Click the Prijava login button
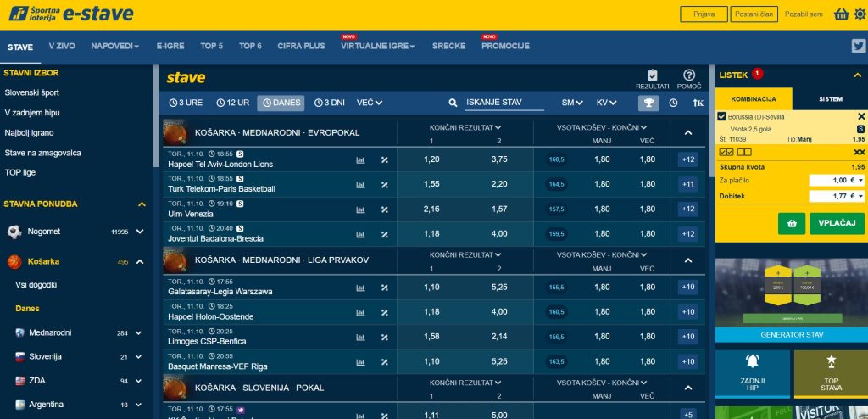868x419 pixels. pyautogui.click(x=704, y=14)
